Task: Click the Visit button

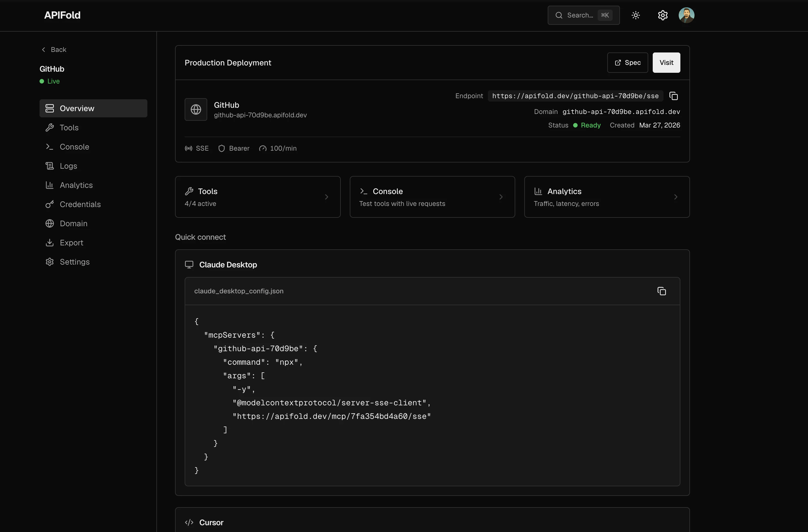Action: click(x=666, y=63)
